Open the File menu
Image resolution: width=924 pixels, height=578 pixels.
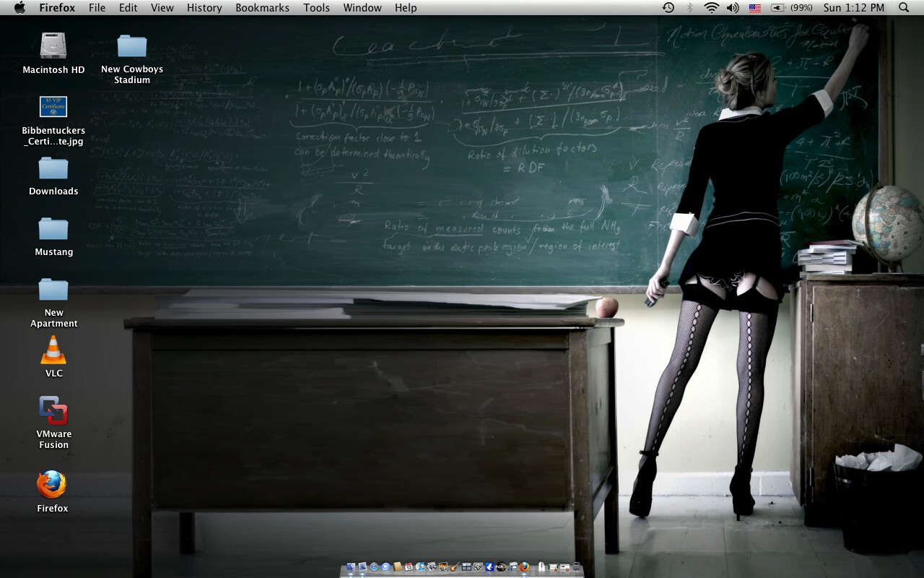(97, 8)
